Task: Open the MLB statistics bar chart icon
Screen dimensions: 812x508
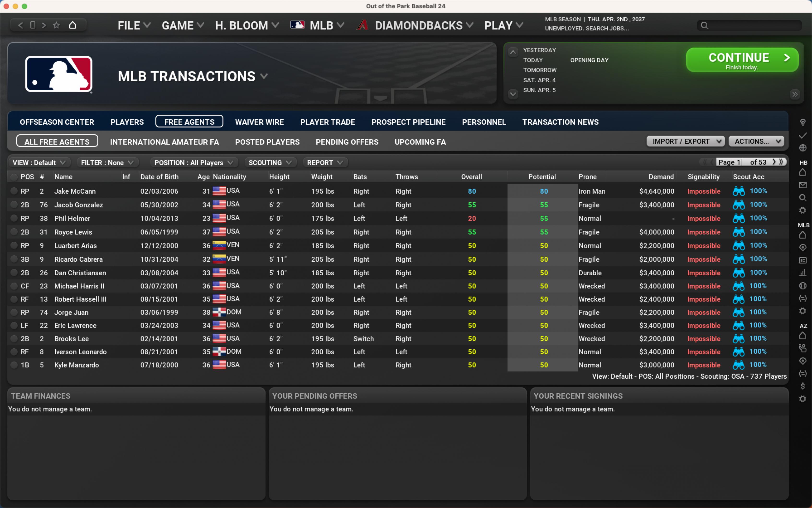Action: point(803,273)
